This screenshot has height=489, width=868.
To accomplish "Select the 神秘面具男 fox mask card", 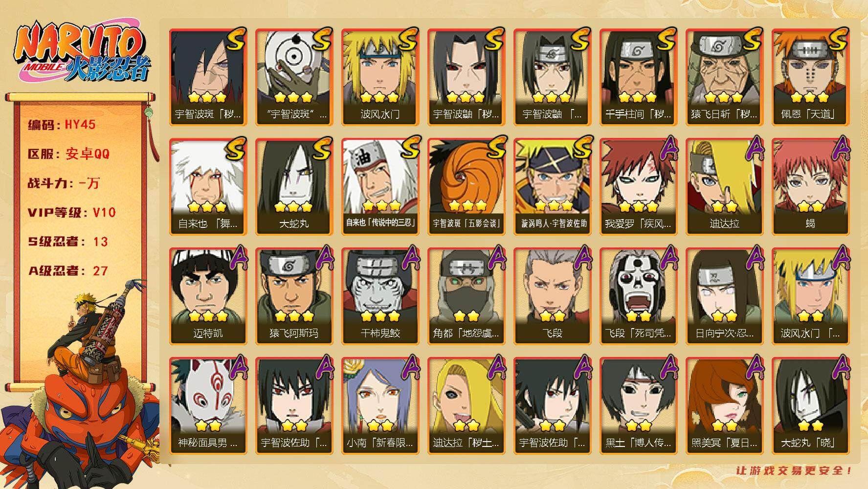I will tap(208, 406).
